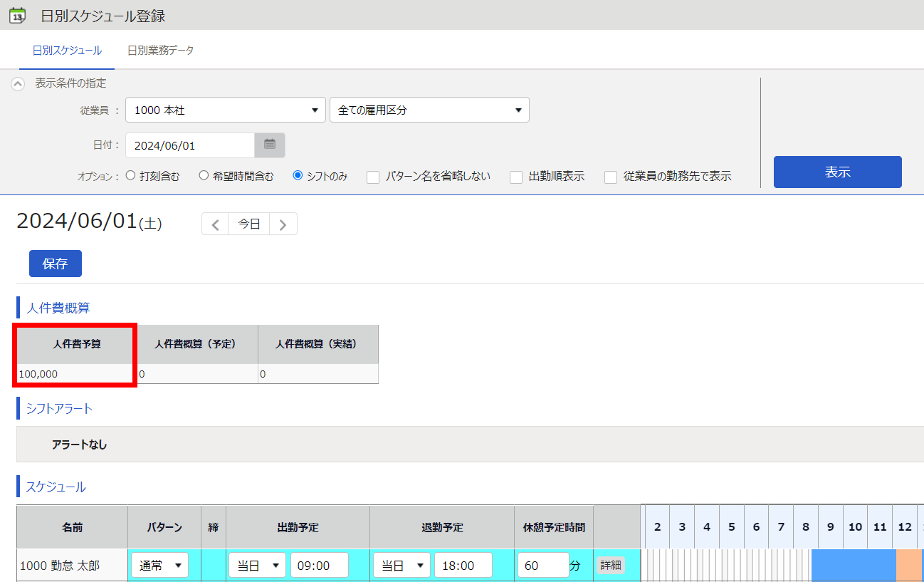This screenshot has height=582, width=924.
Task: Click the 保存 button
Action: [x=56, y=264]
